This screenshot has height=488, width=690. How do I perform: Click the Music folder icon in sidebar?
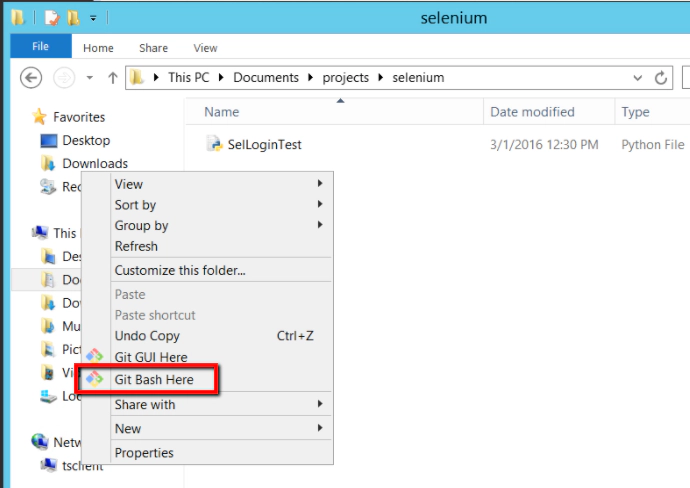click(x=48, y=326)
